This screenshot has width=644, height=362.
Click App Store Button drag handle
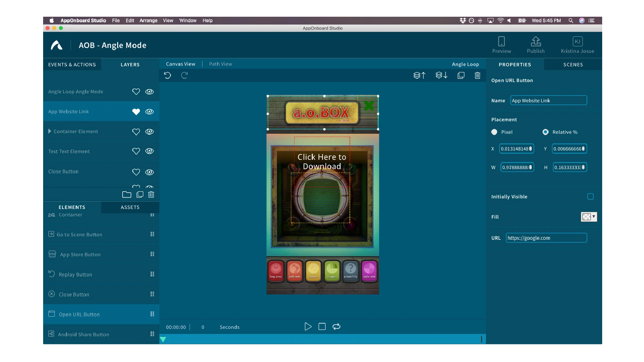tap(152, 254)
